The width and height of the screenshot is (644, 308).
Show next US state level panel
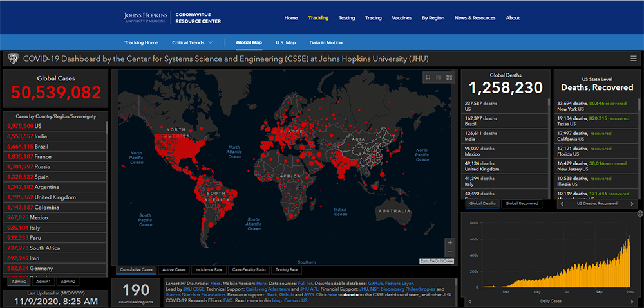tap(632, 203)
